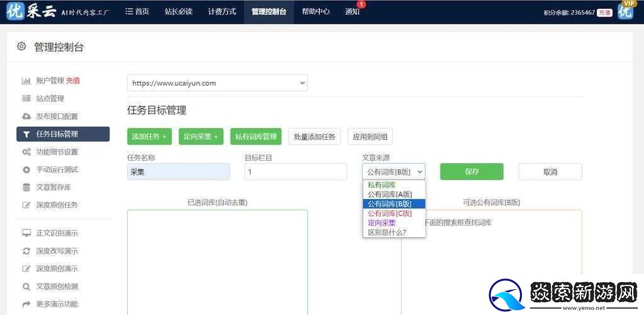Click the server icon beside 站点管理

point(26,98)
